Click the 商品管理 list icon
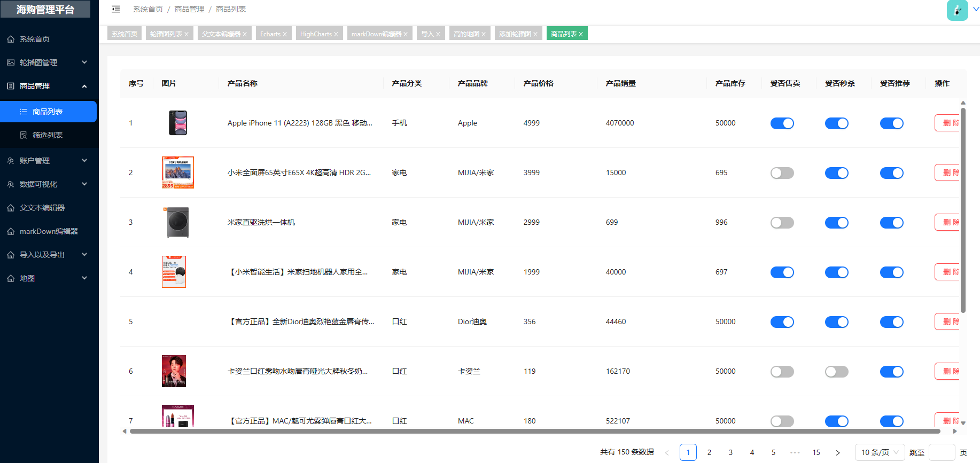 tap(11, 86)
